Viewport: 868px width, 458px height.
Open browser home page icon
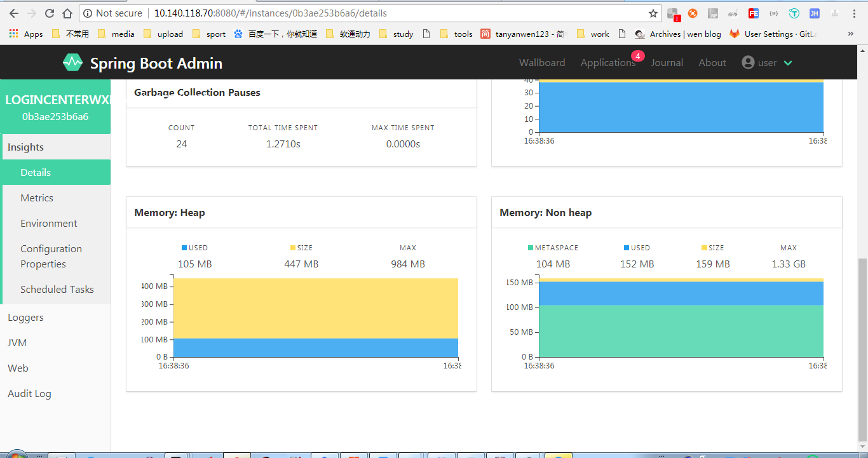pos(67,13)
